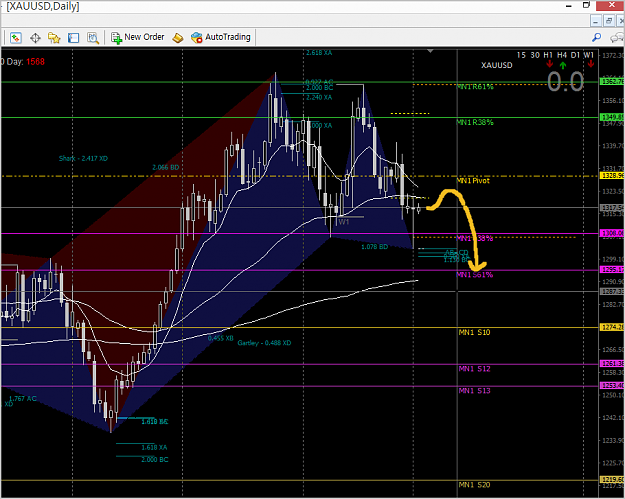The image size is (625, 499).
Task: Maximize the main terminal window
Action: click(x=586, y=5)
